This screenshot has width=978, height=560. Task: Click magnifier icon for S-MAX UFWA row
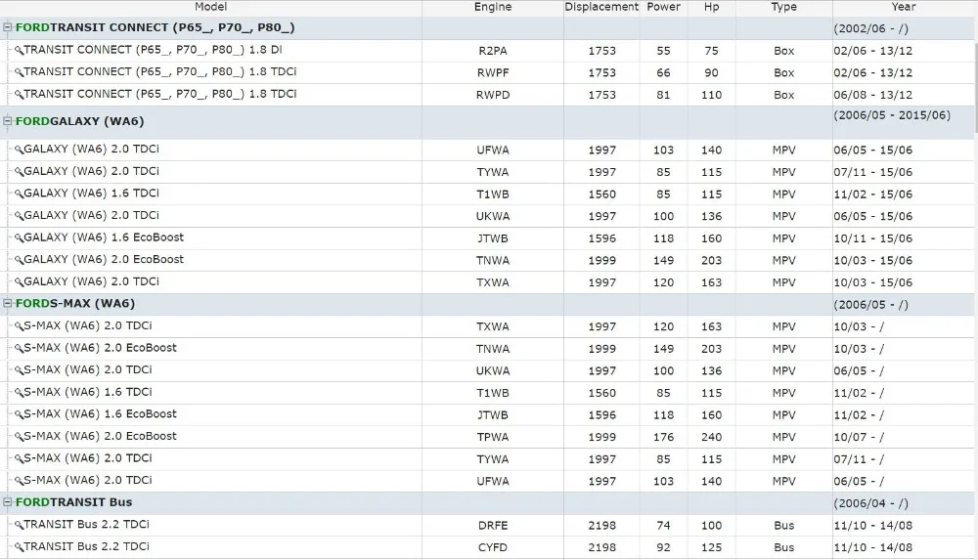pyautogui.click(x=19, y=481)
